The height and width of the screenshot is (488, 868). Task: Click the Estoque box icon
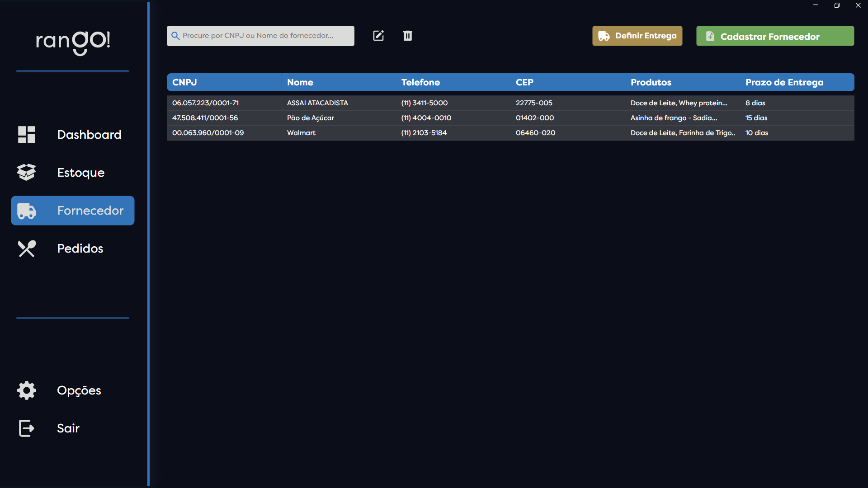click(x=27, y=172)
